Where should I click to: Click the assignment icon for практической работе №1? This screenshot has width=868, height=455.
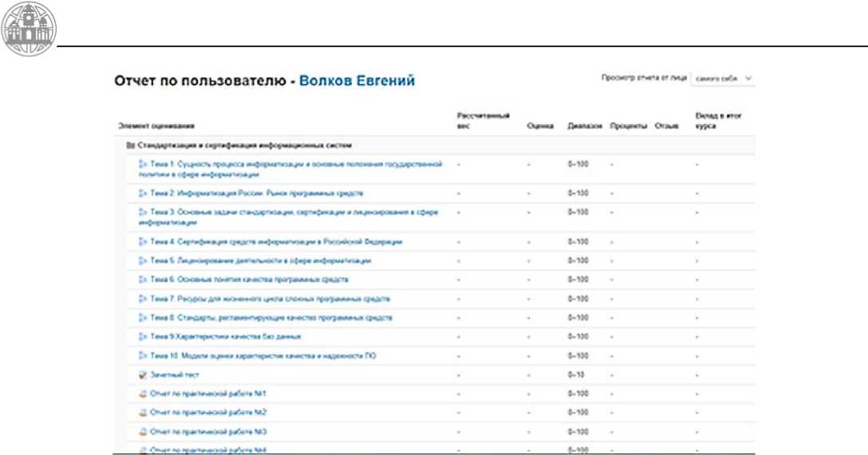click(143, 394)
